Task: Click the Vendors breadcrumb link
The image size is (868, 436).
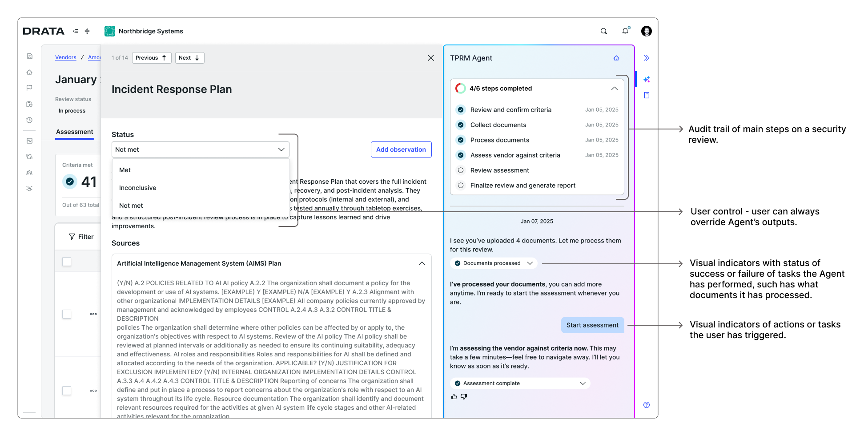Action: pyautogui.click(x=66, y=57)
